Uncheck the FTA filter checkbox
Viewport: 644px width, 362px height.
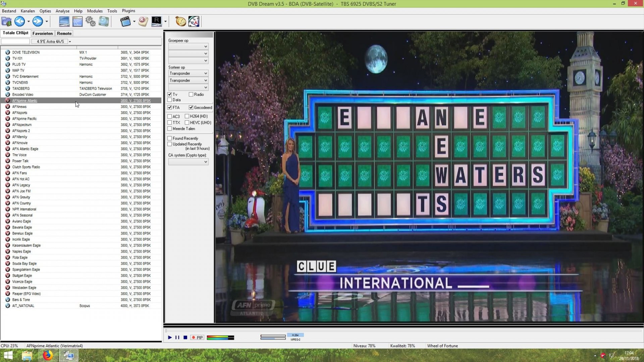[x=170, y=108]
